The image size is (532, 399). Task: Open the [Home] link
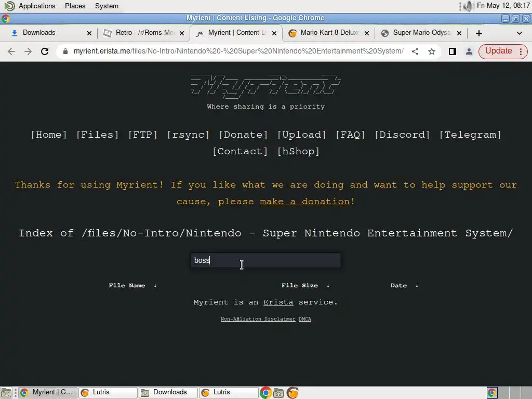pos(49,135)
